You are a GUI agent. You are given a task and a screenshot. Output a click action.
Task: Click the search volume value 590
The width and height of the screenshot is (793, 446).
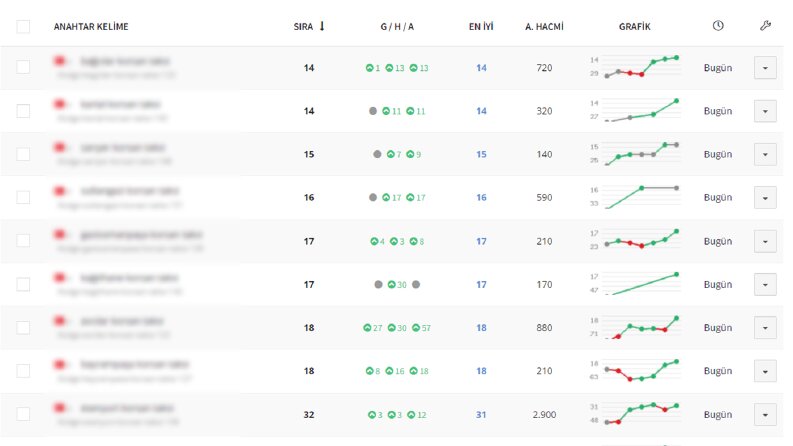coord(544,198)
